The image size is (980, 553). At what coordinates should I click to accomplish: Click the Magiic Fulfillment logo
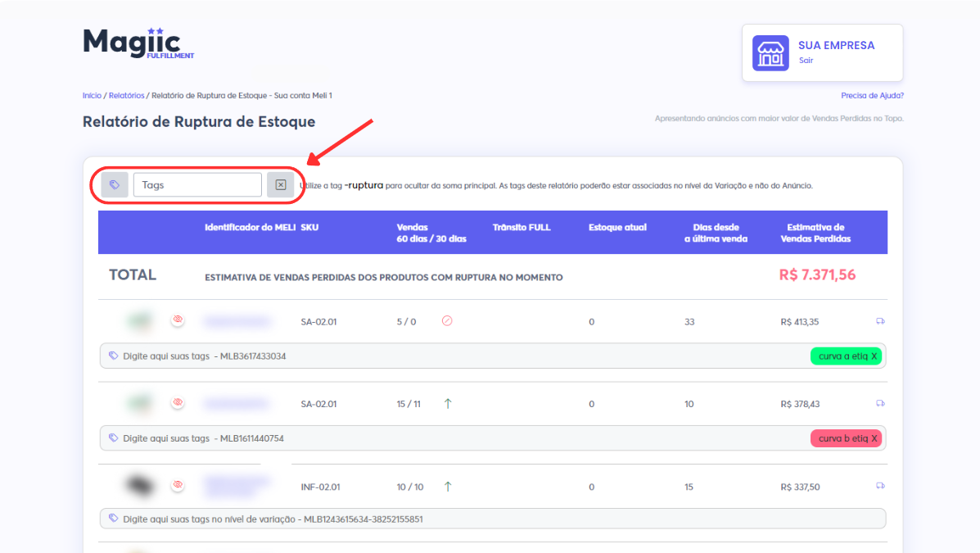138,43
